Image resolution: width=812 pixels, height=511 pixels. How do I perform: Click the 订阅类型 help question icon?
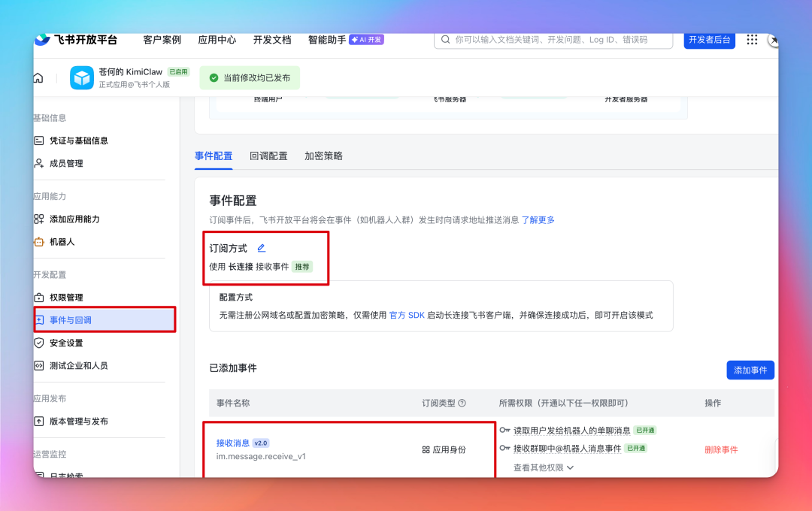coord(460,403)
